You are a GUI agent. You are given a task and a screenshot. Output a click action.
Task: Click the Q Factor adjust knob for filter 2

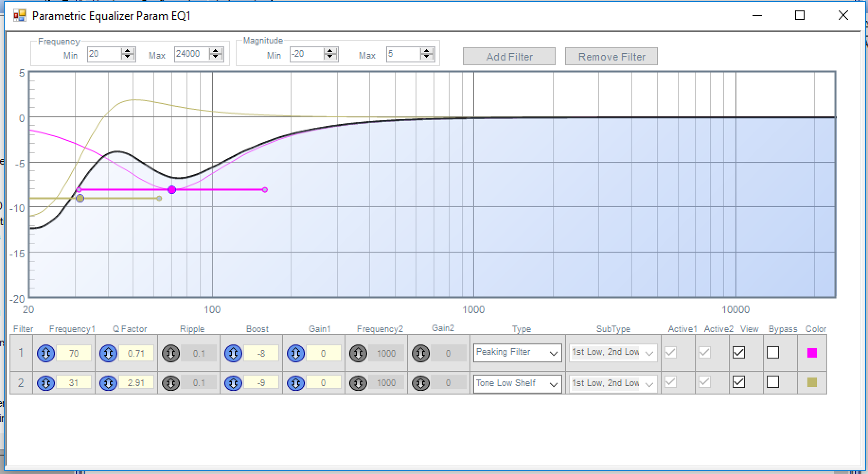click(x=108, y=383)
